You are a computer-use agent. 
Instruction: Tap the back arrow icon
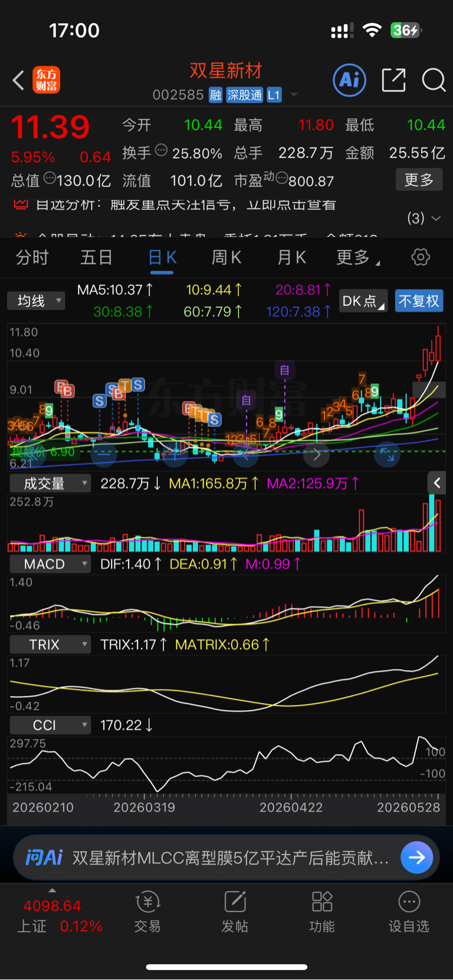point(18,80)
